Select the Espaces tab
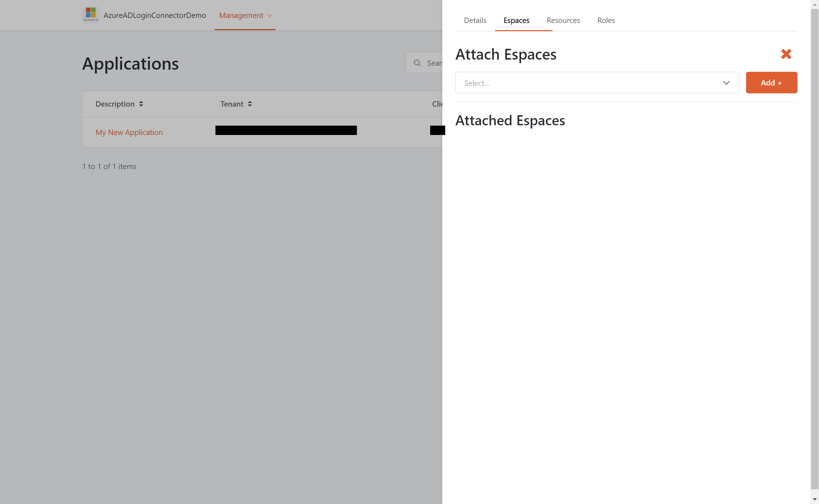 tap(516, 20)
